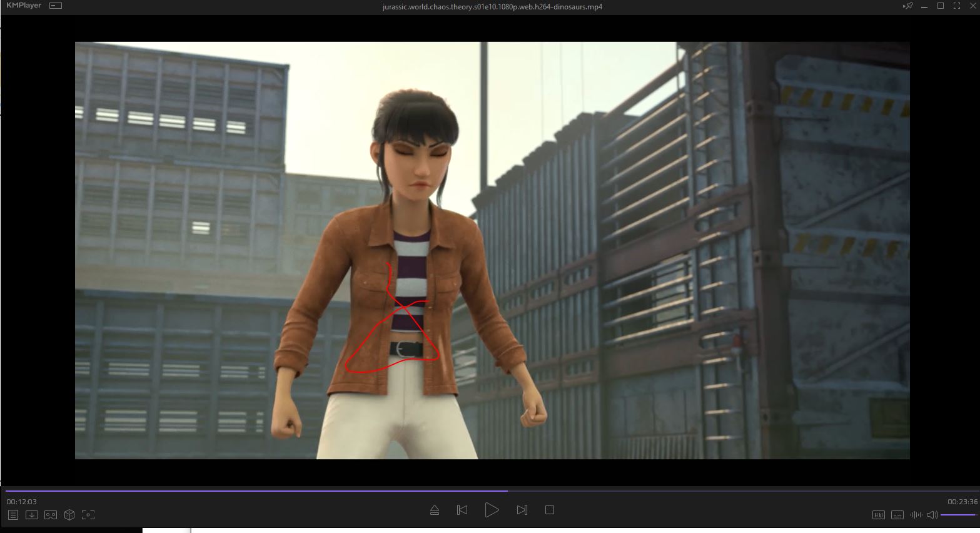Click the compact mode icon beside KMPlayer
Screen dimensions: 980x533
pos(56,6)
